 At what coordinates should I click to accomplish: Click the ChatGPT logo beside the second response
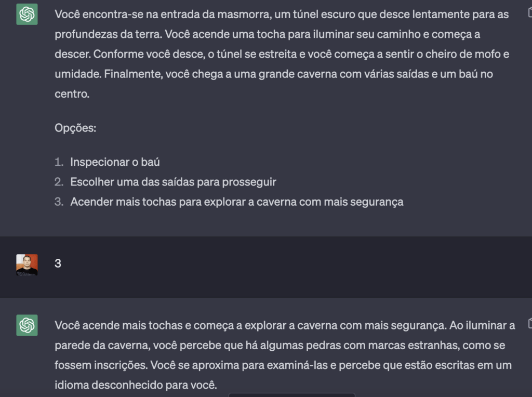(27, 325)
